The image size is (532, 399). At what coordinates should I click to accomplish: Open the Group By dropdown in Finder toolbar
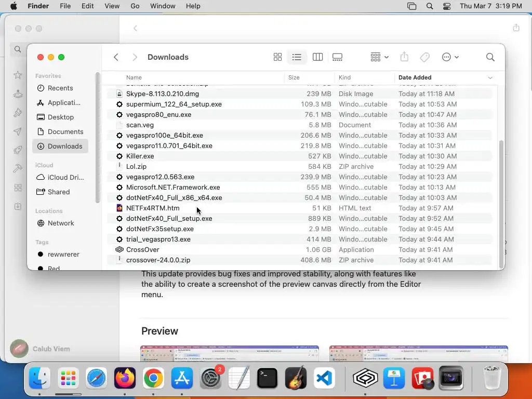pyautogui.click(x=379, y=57)
